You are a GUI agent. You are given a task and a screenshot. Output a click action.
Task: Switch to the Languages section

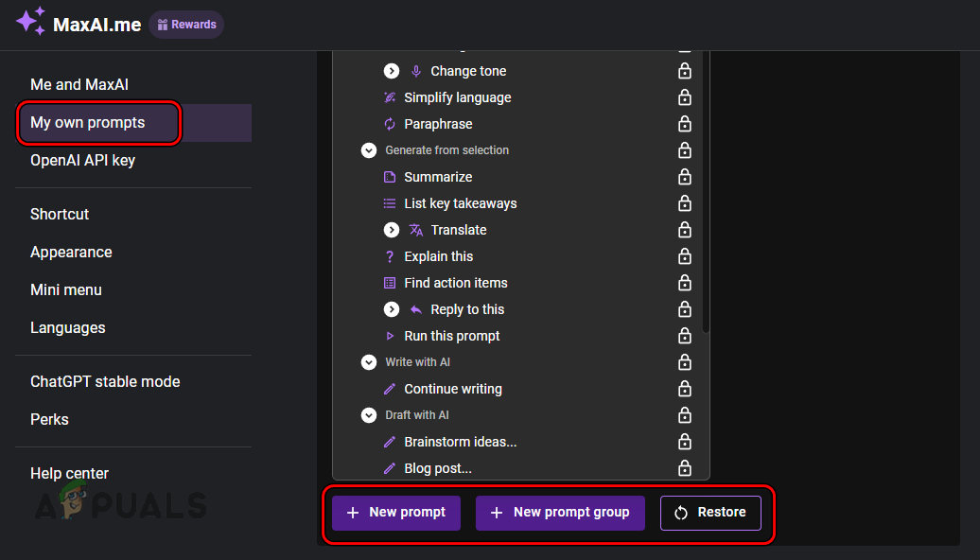pos(67,327)
